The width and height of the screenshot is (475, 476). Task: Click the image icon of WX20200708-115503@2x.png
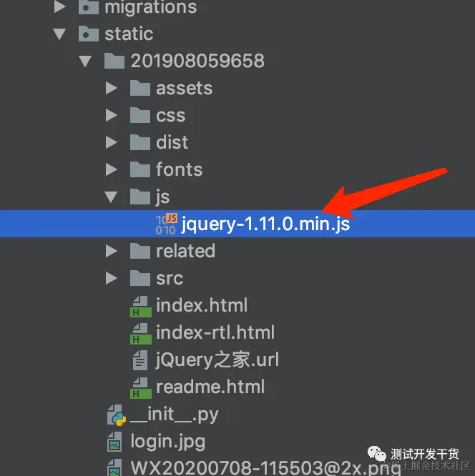pos(114,467)
